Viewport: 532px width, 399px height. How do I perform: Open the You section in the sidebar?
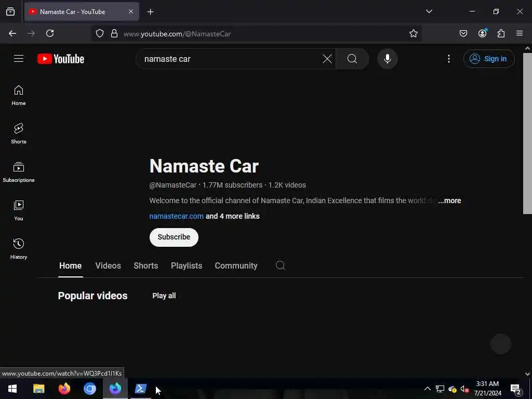click(x=19, y=211)
